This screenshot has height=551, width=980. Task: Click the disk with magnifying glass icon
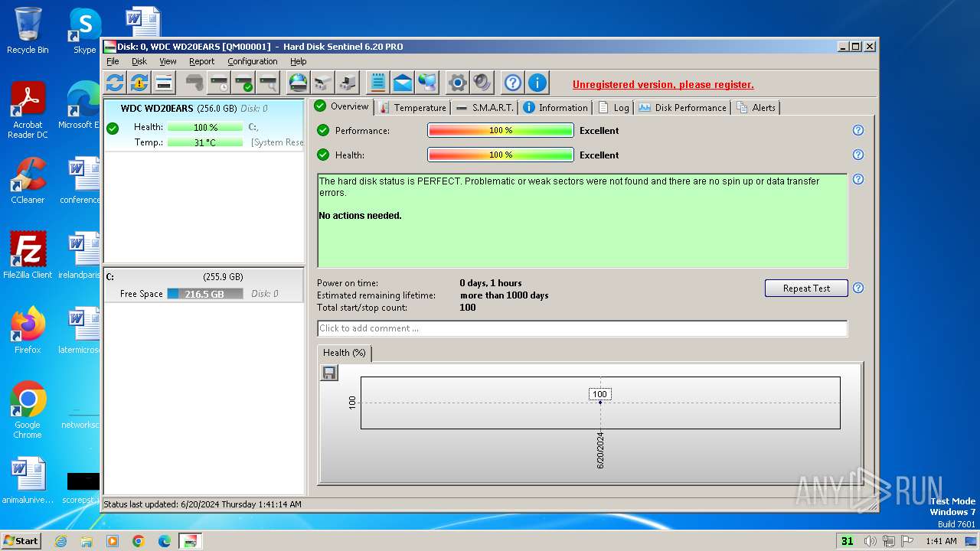pos(268,83)
